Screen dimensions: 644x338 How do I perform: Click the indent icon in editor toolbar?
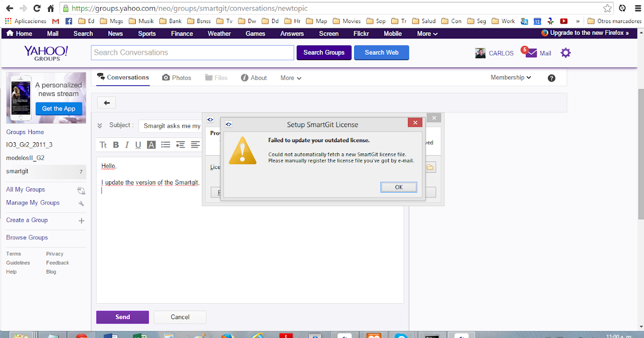click(x=180, y=145)
